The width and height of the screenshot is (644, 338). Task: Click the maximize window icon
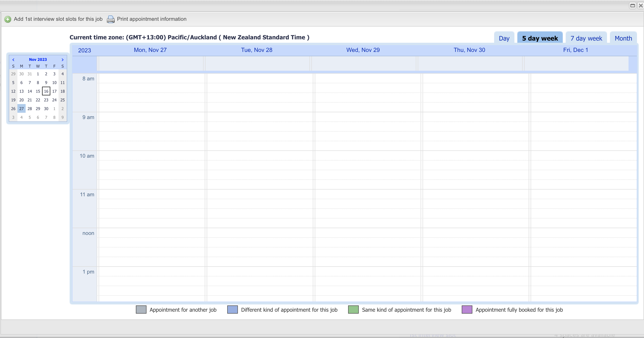click(632, 6)
